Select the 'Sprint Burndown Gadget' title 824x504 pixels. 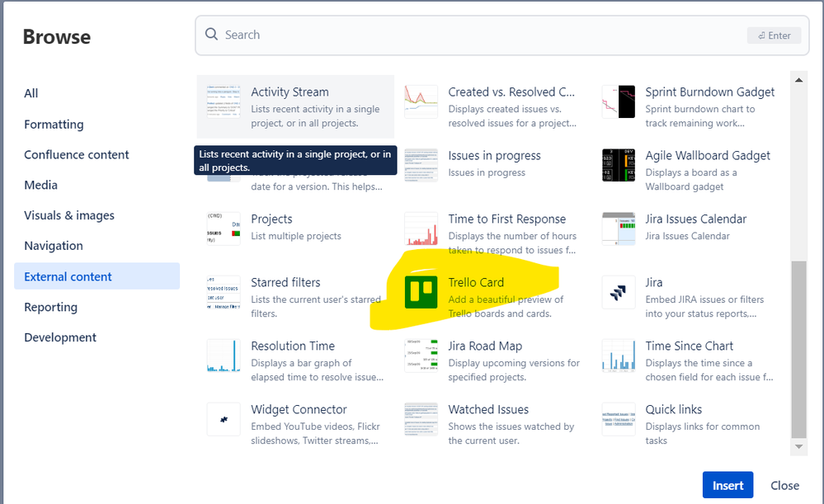710,92
